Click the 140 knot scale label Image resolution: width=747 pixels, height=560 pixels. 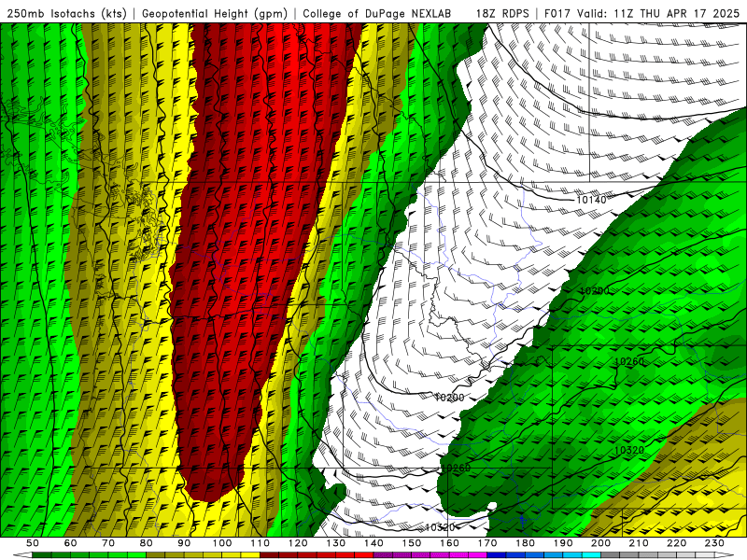(x=373, y=543)
